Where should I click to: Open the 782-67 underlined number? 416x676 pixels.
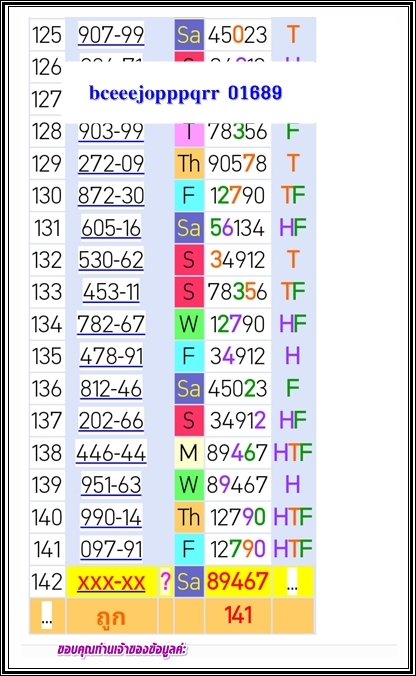111,324
